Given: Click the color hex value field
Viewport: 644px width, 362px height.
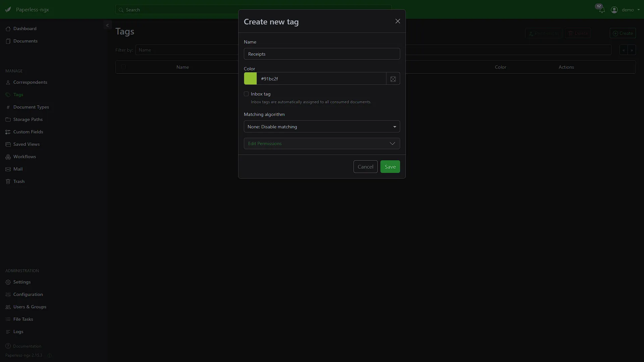Looking at the screenshot, I should point(321,79).
